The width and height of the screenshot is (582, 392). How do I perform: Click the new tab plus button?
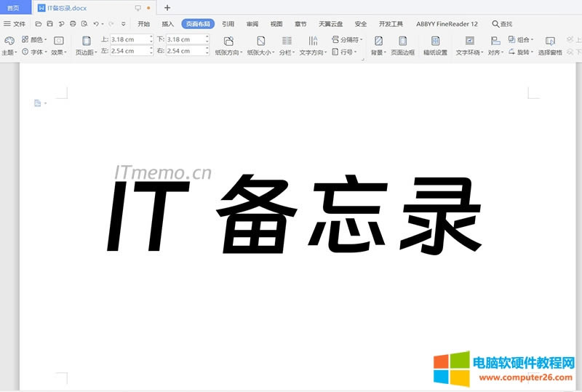point(167,7)
